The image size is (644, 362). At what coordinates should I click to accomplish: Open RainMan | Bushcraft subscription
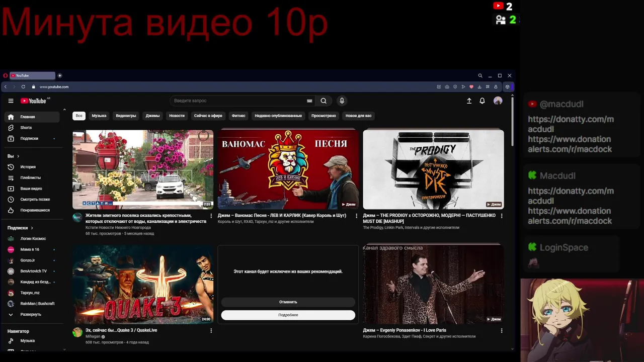[32, 304]
